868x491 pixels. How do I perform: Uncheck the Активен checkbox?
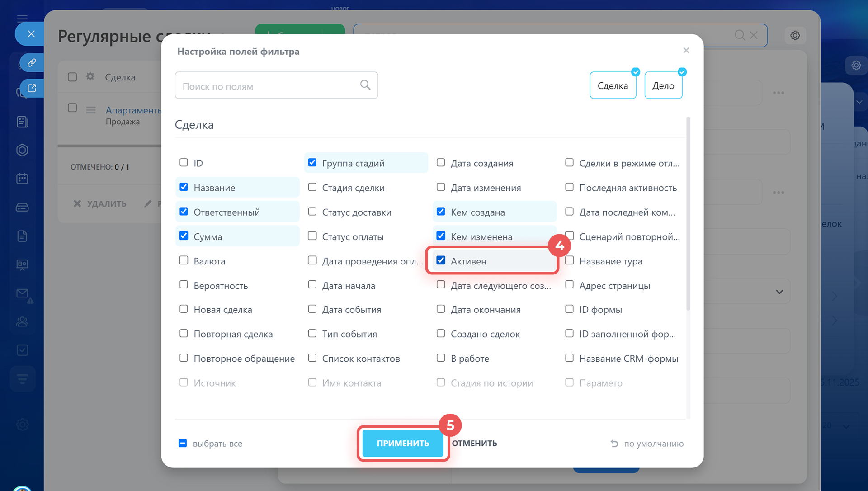coord(441,260)
